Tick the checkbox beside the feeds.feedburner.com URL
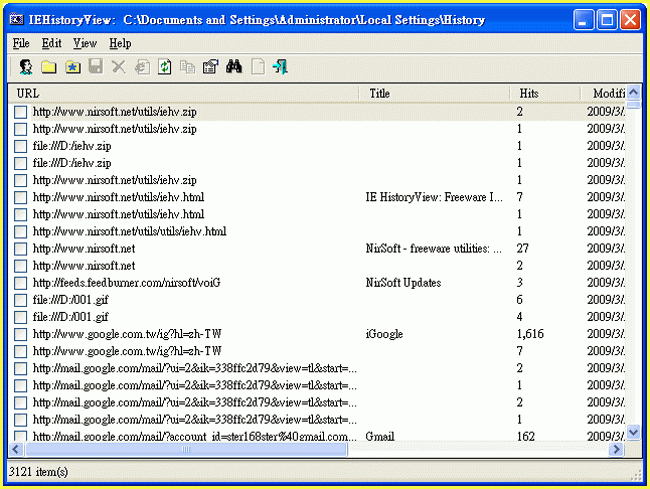The height and width of the screenshot is (489, 650). pos(20,283)
